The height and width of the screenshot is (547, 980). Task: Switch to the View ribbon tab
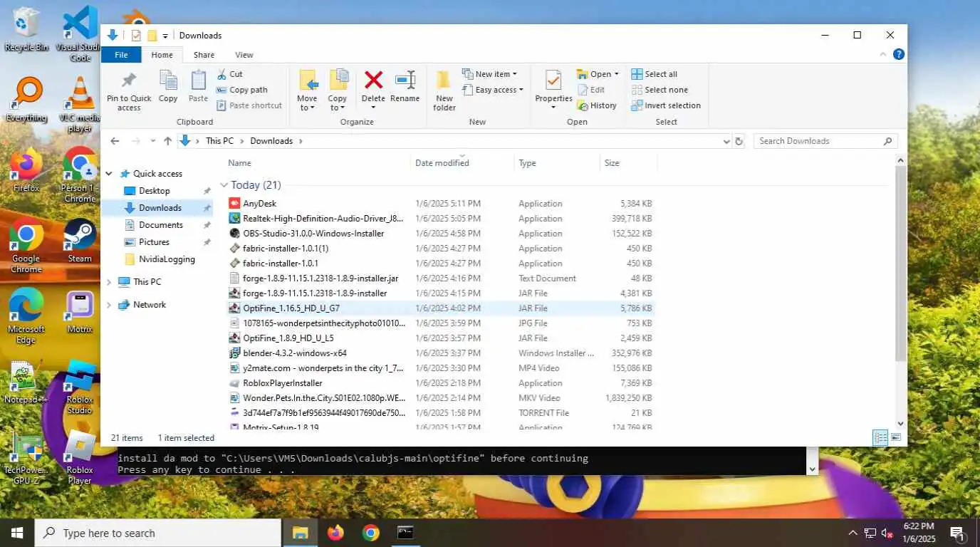244,55
